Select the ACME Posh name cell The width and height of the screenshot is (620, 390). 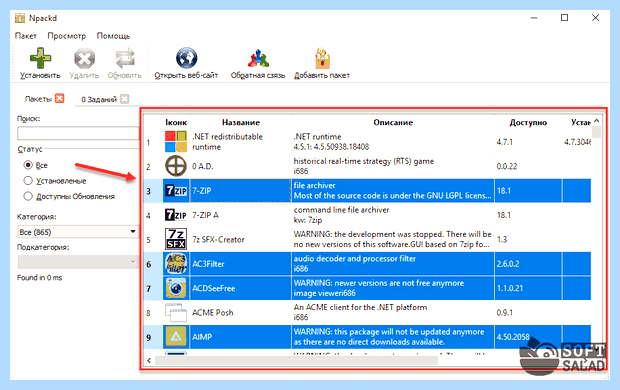pos(241,312)
